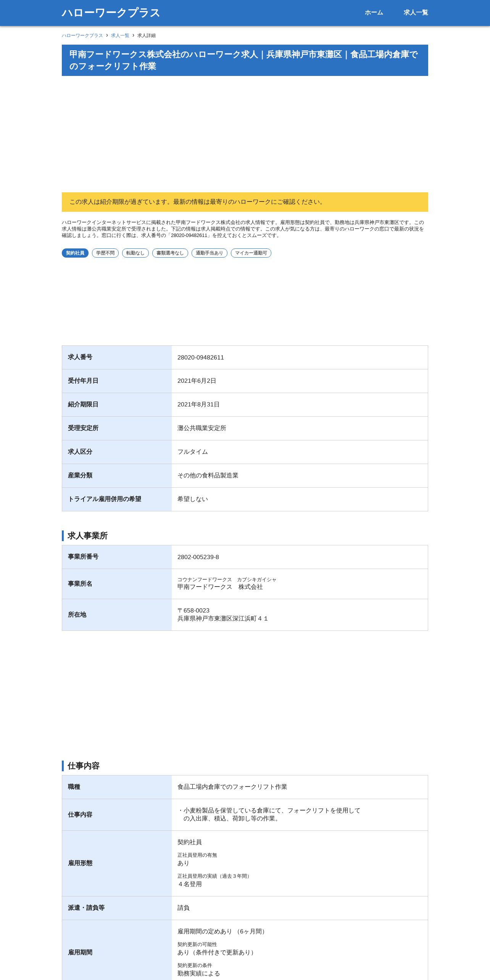Click the トライアル雇用併用の希望 label
Viewport: 490px width, 980px height.
(105, 499)
